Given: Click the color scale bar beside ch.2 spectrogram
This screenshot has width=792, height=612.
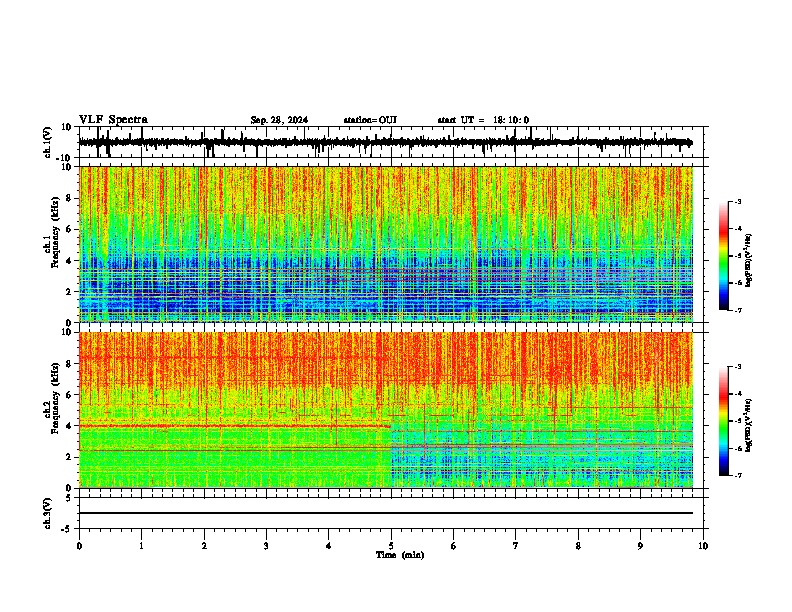Looking at the screenshot, I should pyautogui.click(x=724, y=421).
